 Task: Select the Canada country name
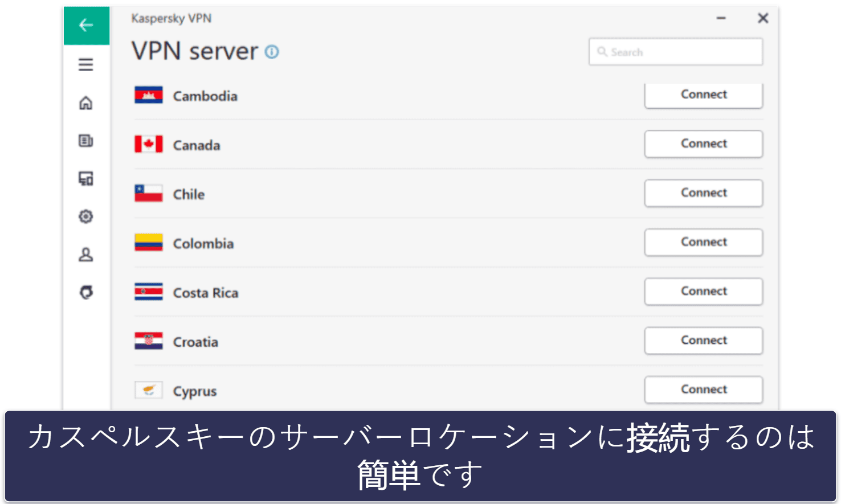pos(197,145)
